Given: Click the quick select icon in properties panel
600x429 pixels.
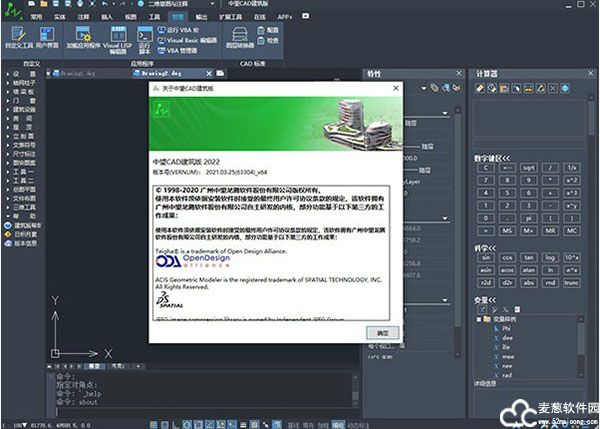Looking at the screenshot, I should [x=457, y=88].
